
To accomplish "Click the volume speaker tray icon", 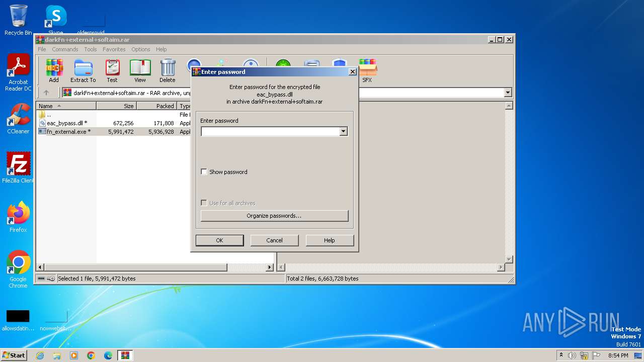I will [572, 355].
